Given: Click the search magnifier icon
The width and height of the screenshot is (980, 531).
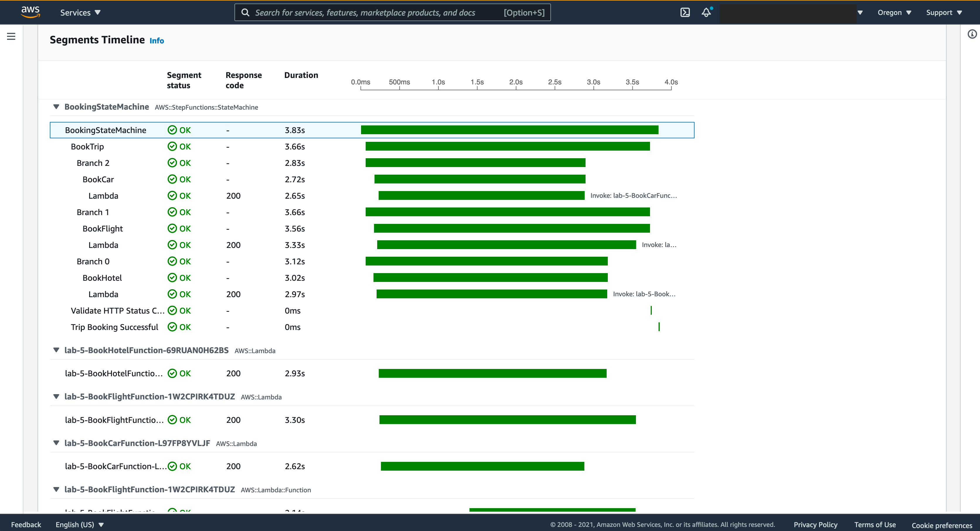Looking at the screenshot, I should coord(245,13).
